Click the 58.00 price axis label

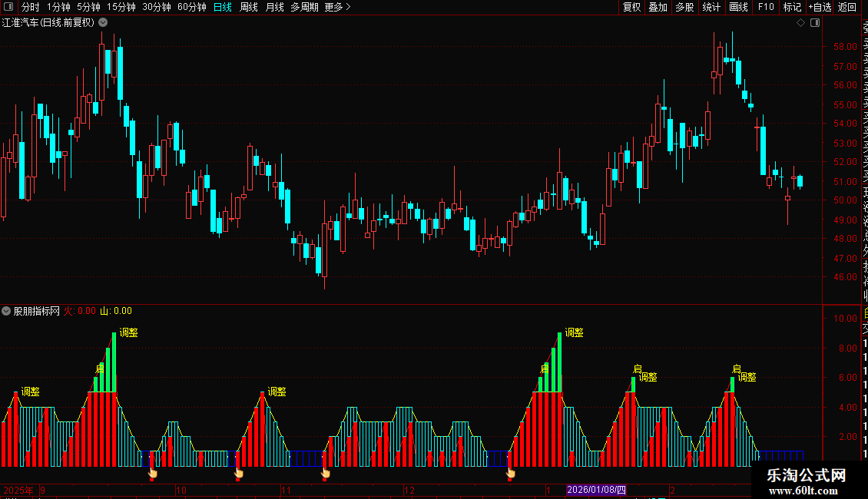(845, 47)
